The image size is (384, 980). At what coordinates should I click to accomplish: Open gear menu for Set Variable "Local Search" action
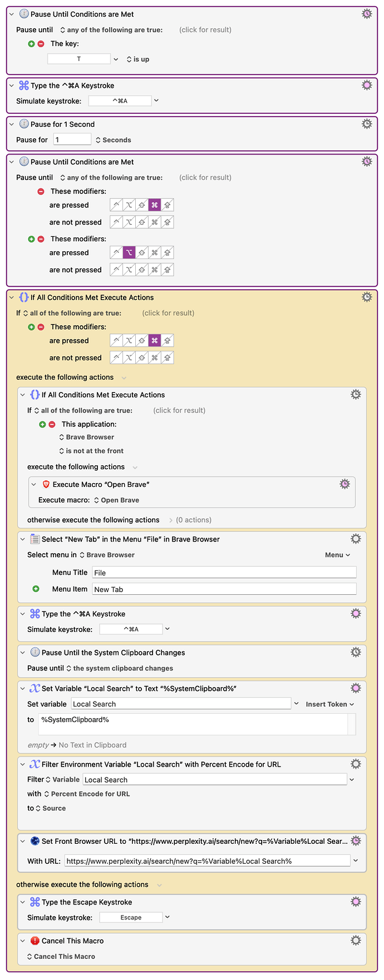pyautogui.click(x=356, y=688)
